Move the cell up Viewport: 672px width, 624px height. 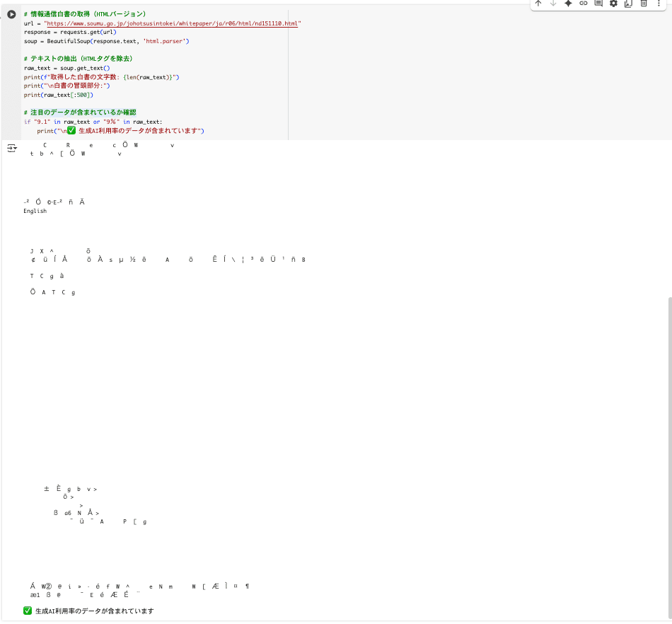(538, 4)
